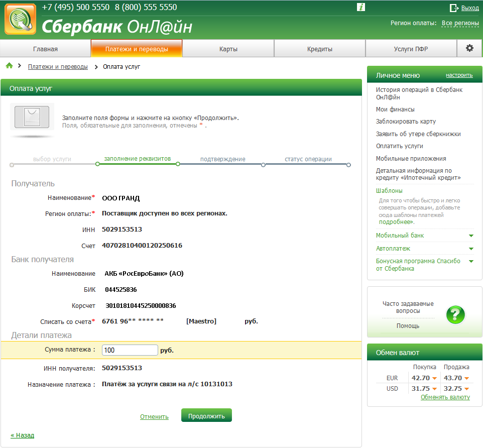The width and height of the screenshot is (483, 448).
Task: Expand Бонусная программа Спасибо section
Action: pos(471,261)
